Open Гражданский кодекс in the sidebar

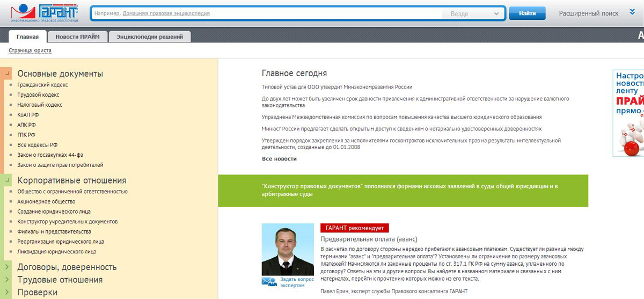point(42,85)
